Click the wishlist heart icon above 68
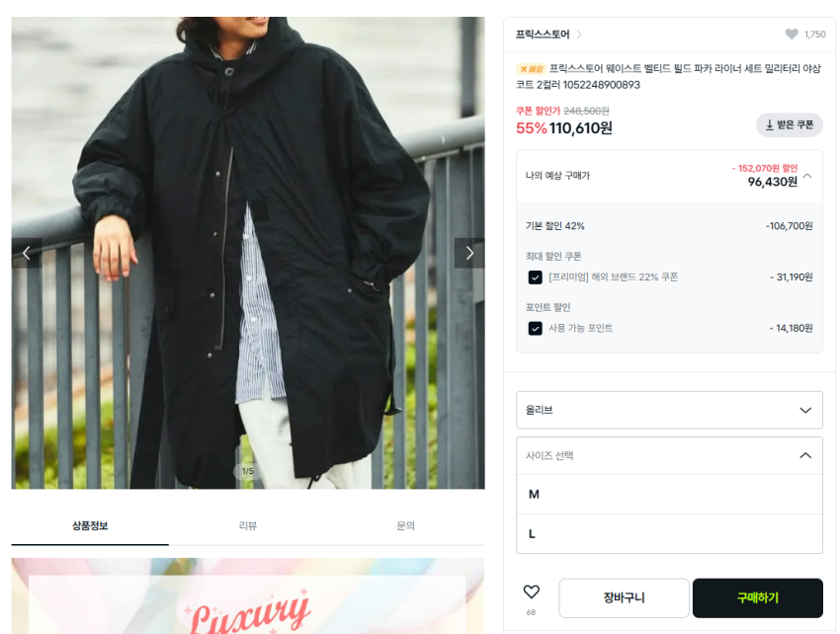Image resolution: width=840 pixels, height=634 pixels. click(x=531, y=592)
